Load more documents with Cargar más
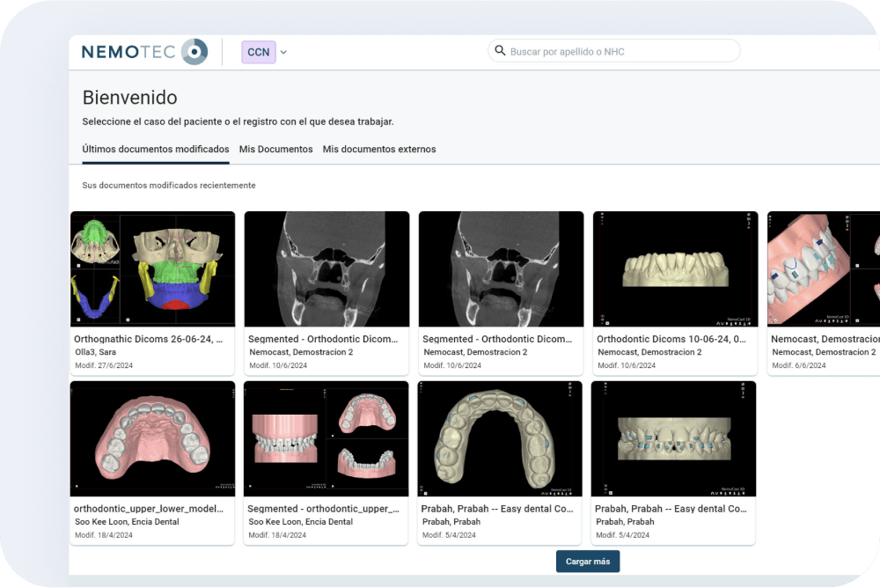880x588 pixels. pos(588,562)
